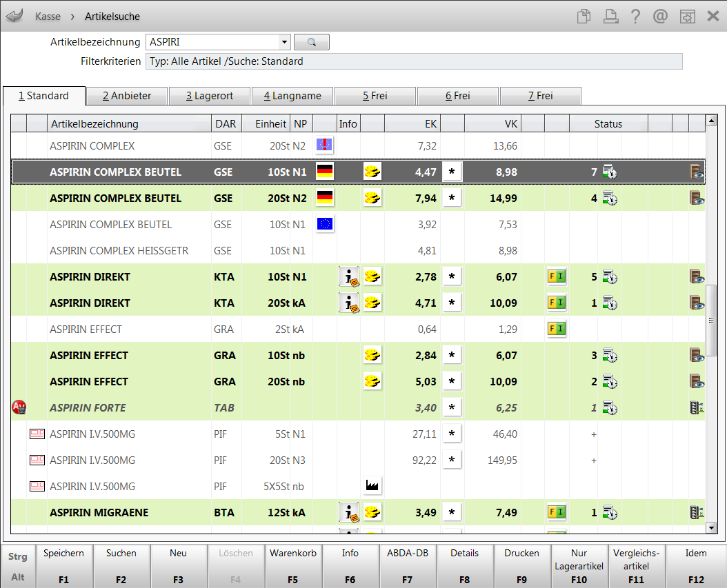Viewport: 727px width, 588px height.
Task: Click the Speichern F1 button
Action: tap(64, 566)
